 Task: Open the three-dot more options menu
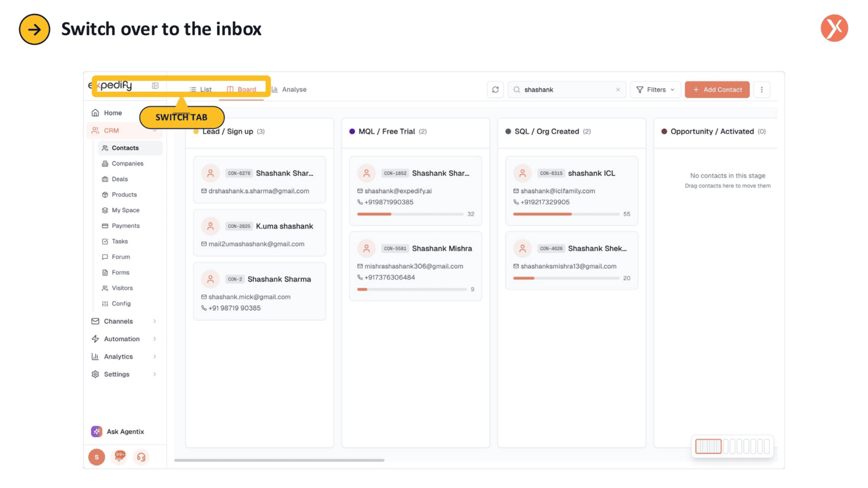(x=762, y=90)
